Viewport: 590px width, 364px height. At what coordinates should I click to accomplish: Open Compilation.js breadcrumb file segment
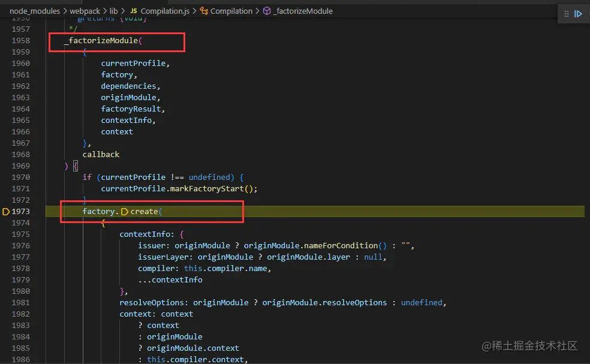click(165, 11)
